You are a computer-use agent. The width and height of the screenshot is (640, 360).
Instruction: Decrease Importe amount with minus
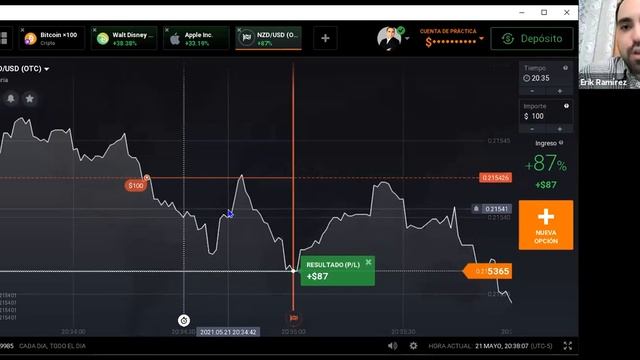[532, 129]
